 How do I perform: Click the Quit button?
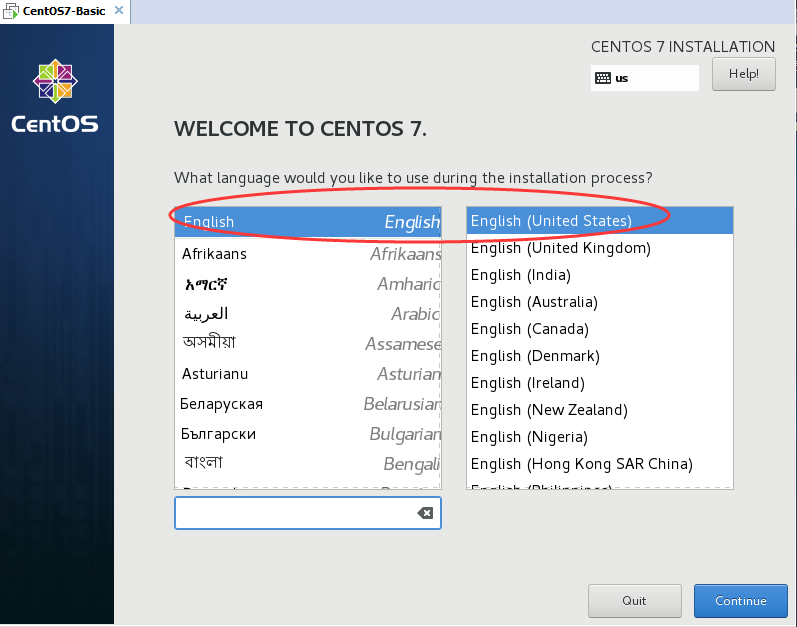(634, 601)
